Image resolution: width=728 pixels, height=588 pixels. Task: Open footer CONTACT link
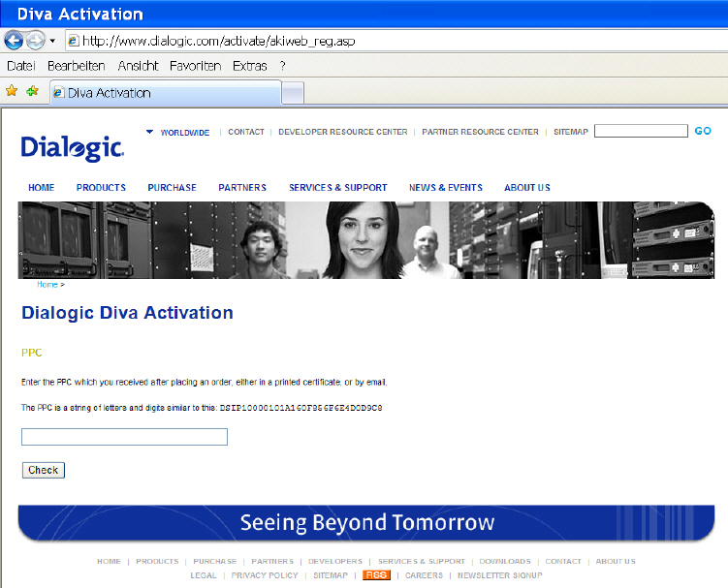563,561
